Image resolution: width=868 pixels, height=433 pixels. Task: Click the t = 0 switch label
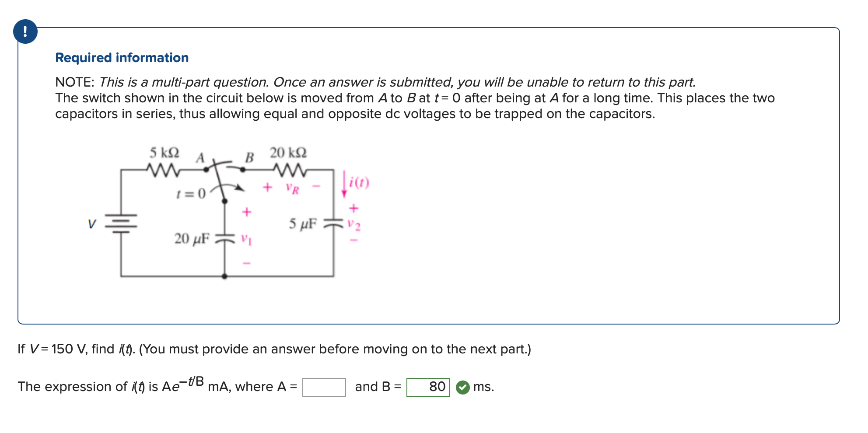pyautogui.click(x=190, y=194)
